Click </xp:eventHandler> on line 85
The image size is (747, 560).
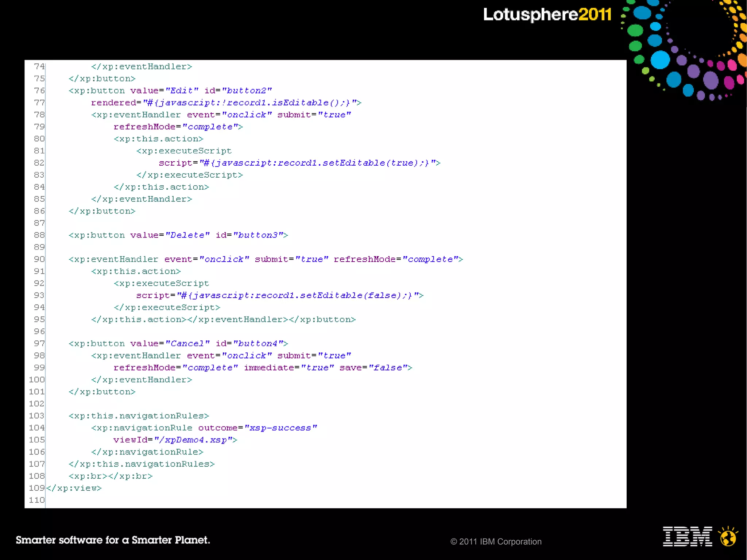click(142, 199)
